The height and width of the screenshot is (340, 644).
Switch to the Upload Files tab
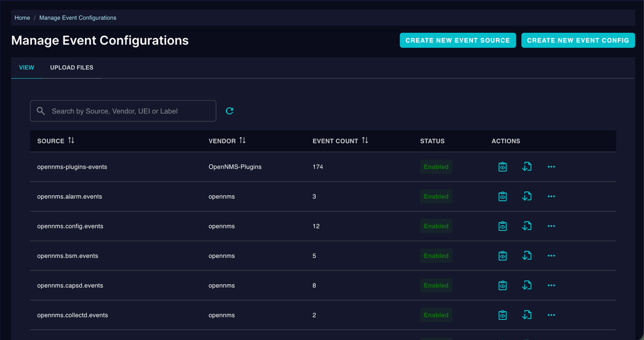[x=72, y=67]
